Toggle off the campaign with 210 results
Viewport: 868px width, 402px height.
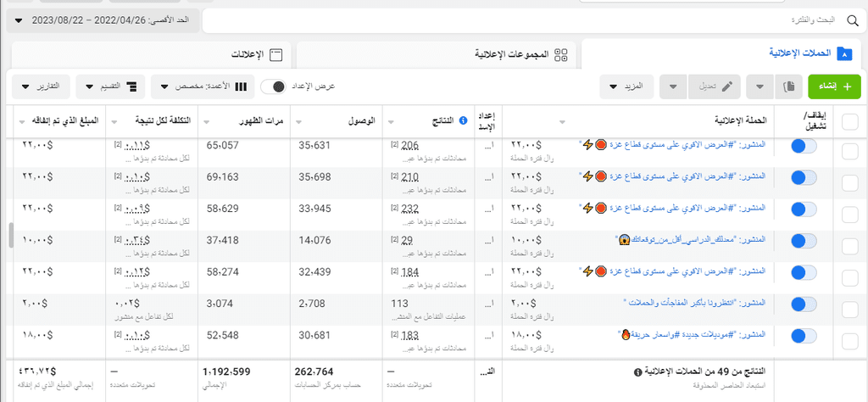(x=804, y=178)
